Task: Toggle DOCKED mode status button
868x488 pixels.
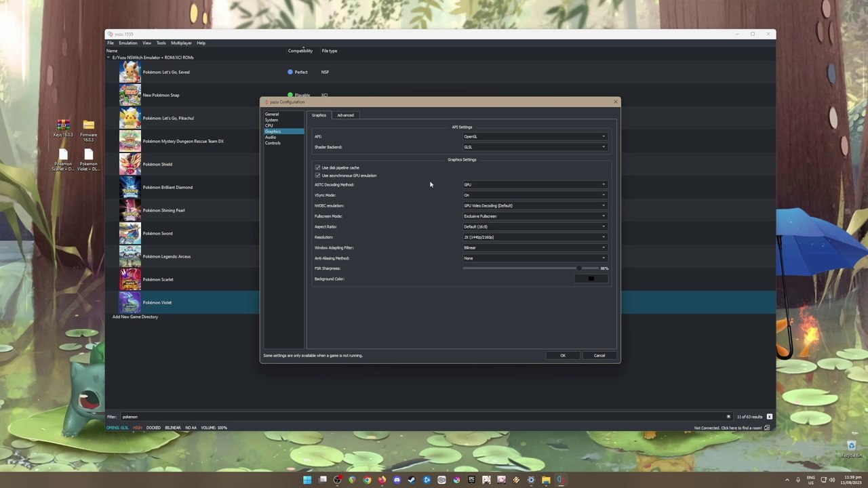Action: (153, 428)
